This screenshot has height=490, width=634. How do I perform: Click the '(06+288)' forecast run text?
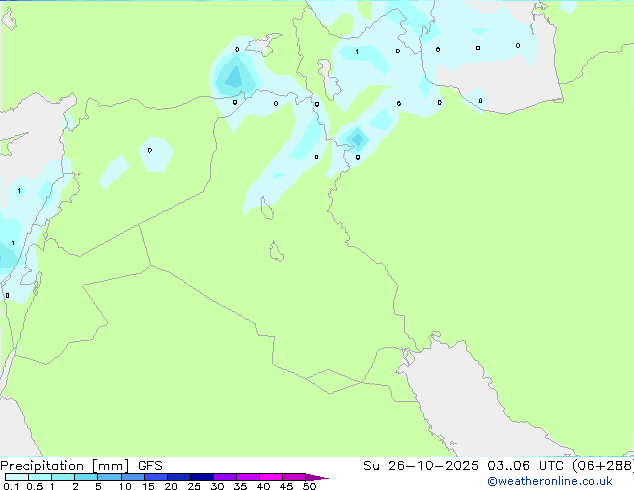(x=603, y=466)
